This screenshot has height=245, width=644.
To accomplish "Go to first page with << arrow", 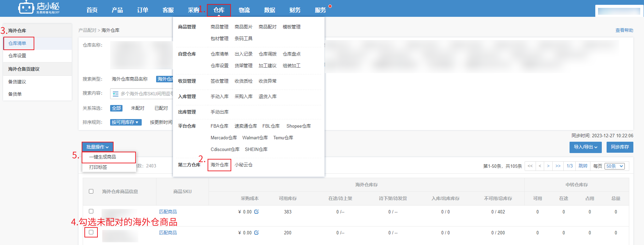I will click(530, 166).
